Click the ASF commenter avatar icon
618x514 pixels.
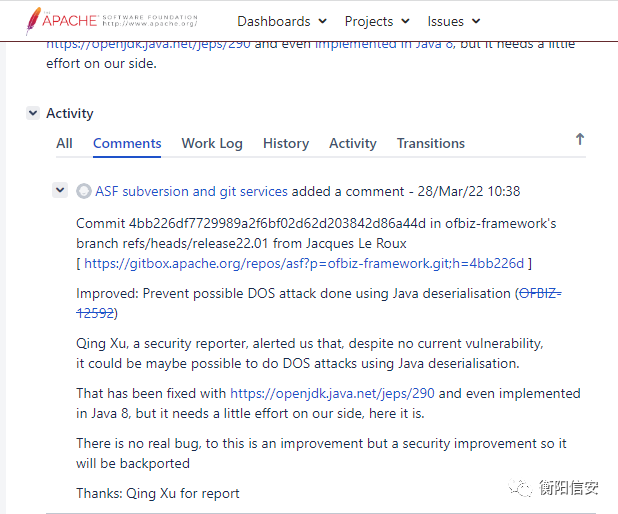tap(84, 191)
